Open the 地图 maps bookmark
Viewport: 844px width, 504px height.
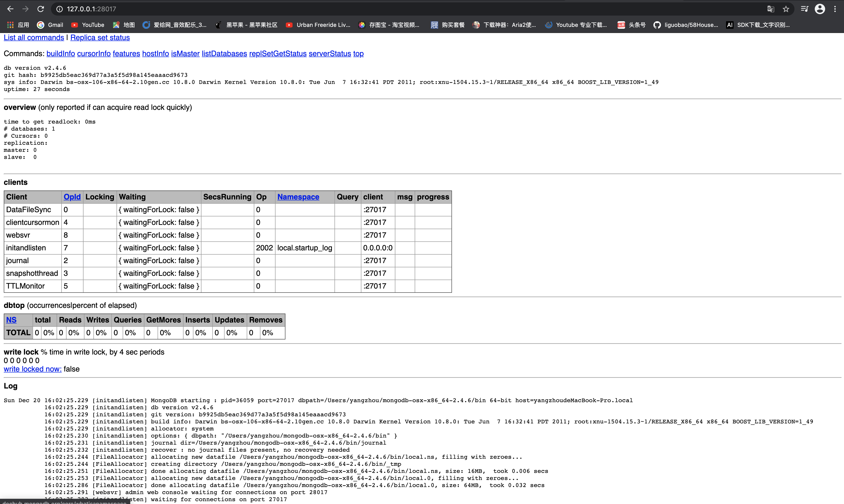click(123, 25)
